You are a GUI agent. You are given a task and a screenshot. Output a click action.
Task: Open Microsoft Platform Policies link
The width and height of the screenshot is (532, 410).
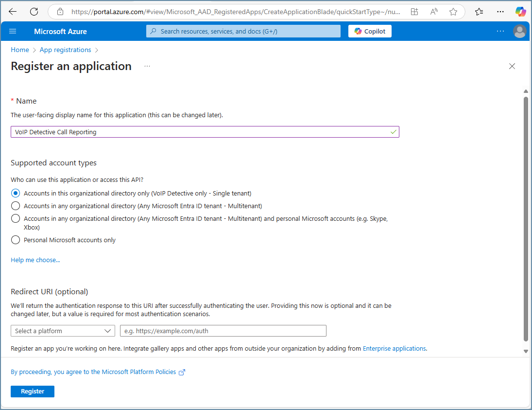98,372
